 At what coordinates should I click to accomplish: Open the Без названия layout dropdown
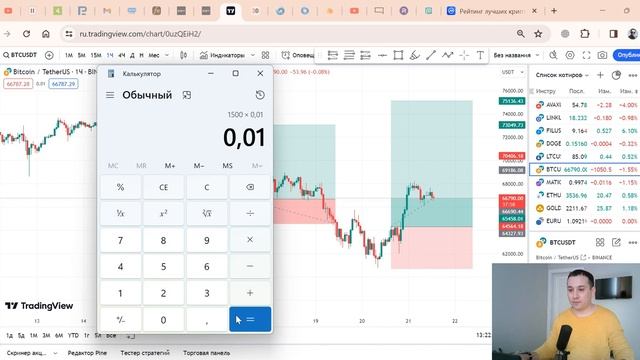click(x=516, y=55)
